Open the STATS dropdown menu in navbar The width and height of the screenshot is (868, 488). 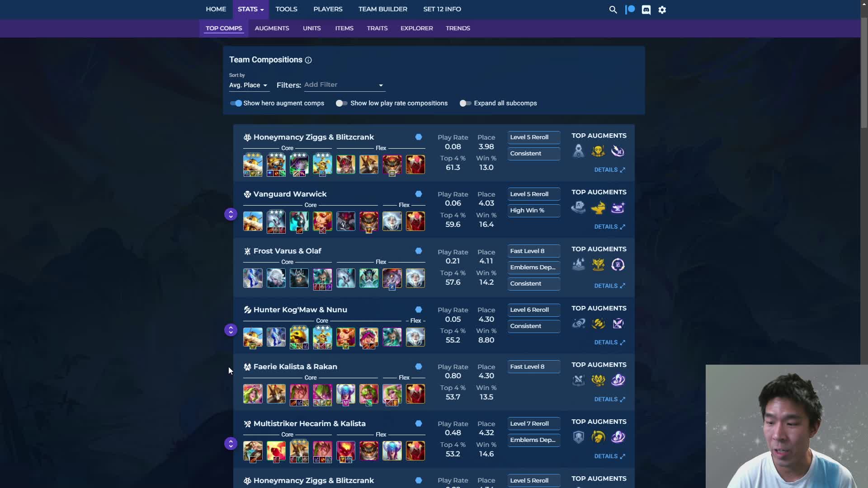(x=250, y=9)
